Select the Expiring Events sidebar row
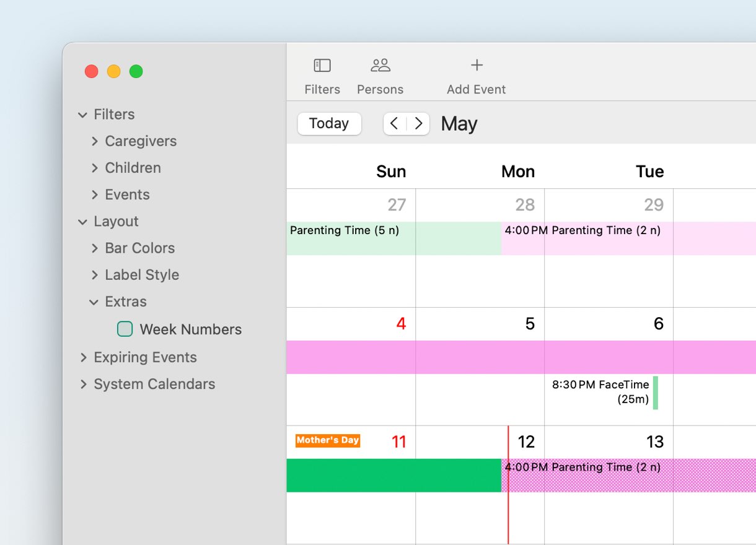 (x=145, y=357)
